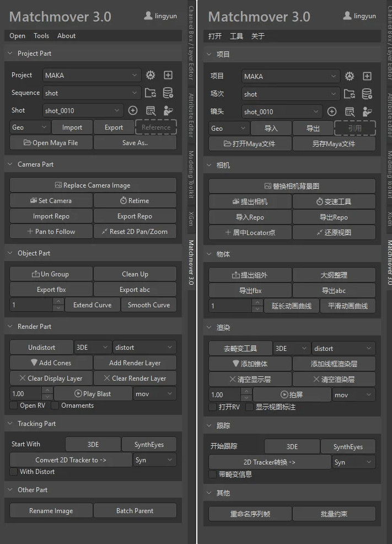Toggle the 显示视图标注 checkbox
This screenshot has height=544, width=392.
[250, 407]
